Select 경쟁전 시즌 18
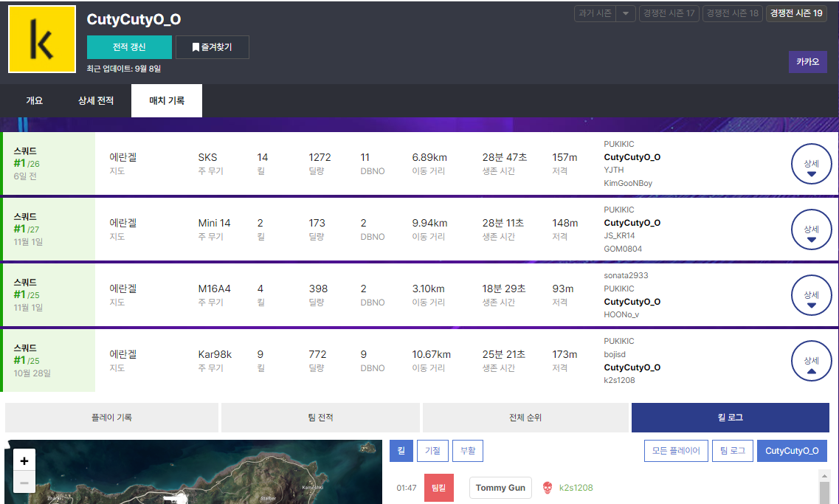The image size is (839, 504). 732,13
